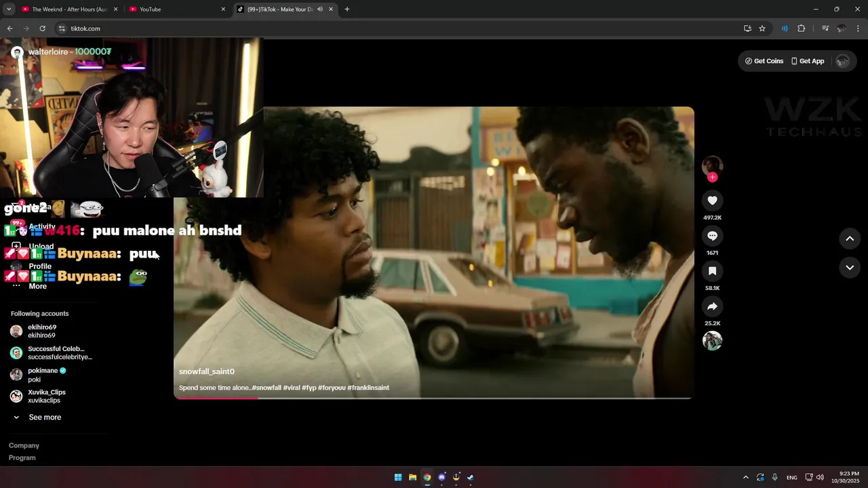Click the #viral hashtag in the caption
The image size is (868, 488).
[x=292, y=388]
